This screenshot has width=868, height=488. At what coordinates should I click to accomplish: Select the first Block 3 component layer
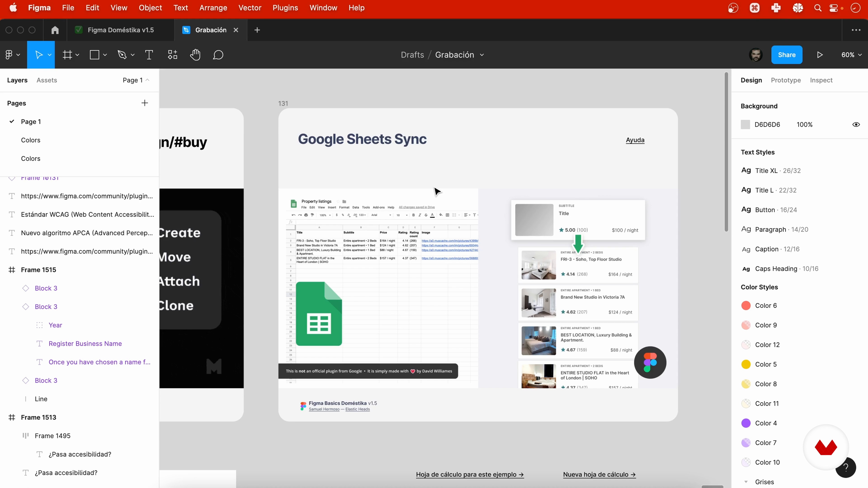46,288
